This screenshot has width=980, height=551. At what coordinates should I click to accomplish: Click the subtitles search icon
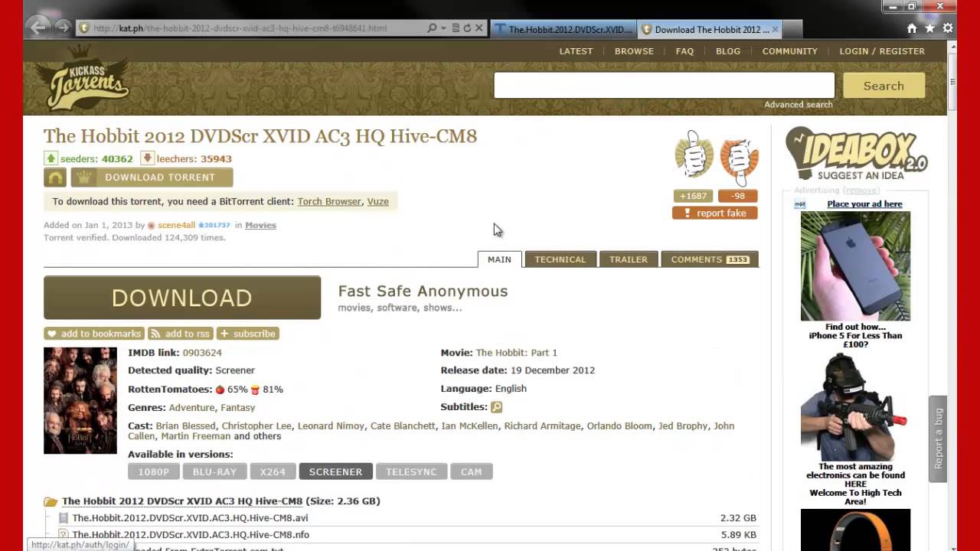click(x=496, y=407)
